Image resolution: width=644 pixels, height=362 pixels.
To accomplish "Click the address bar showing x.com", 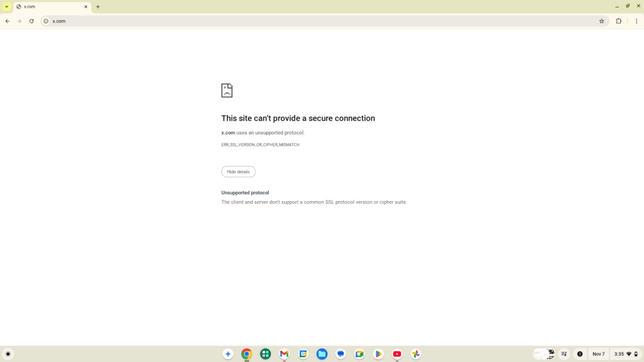I will pos(314,21).
